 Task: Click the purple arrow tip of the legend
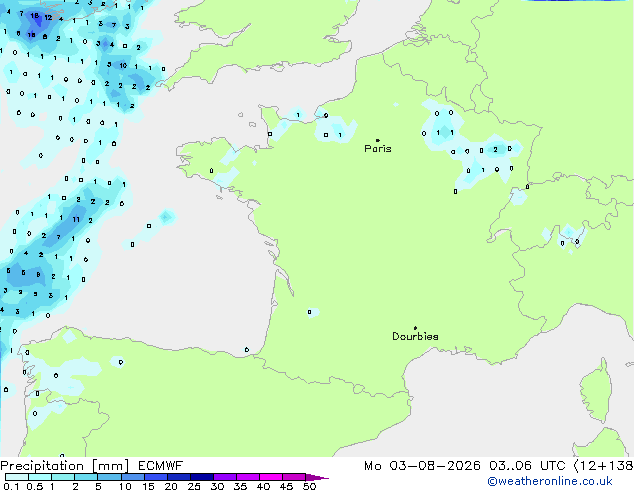pos(317,478)
